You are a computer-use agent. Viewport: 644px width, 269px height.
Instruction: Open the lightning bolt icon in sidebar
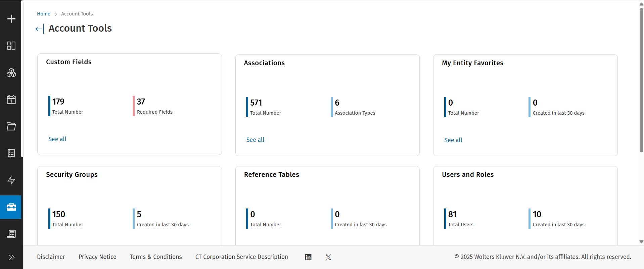click(11, 180)
